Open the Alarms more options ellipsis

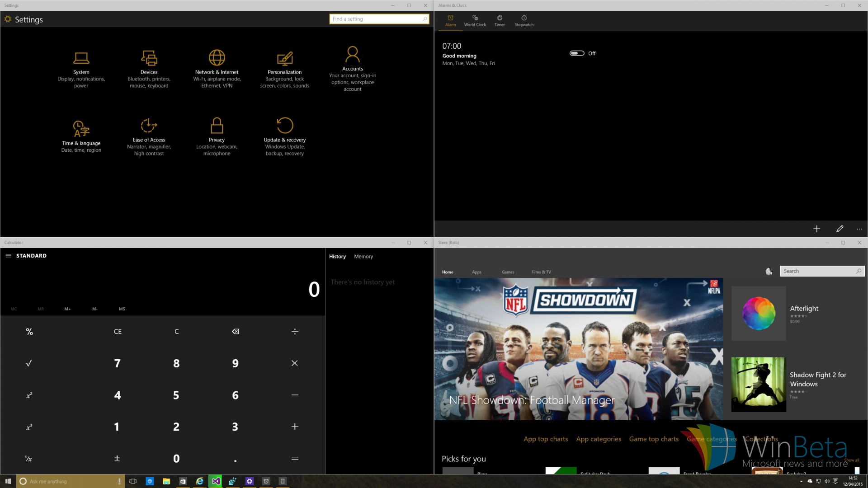click(x=859, y=229)
